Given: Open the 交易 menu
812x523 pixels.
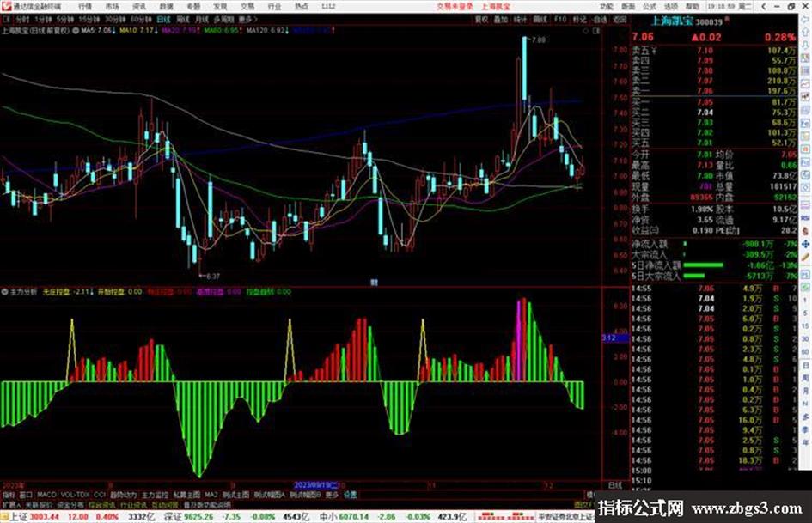Looking at the screenshot, I should click(x=247, y=6).
